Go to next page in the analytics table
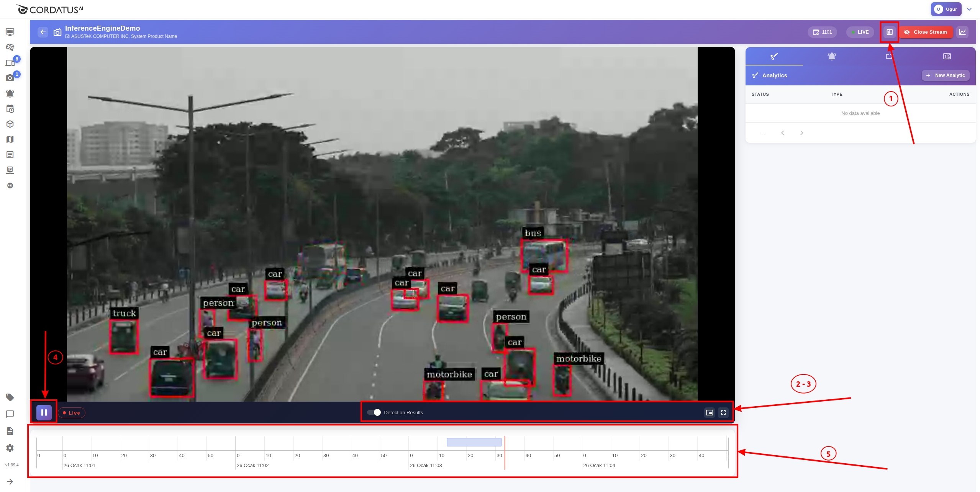The width and height of the screenshot is (980, 492). 801,133
